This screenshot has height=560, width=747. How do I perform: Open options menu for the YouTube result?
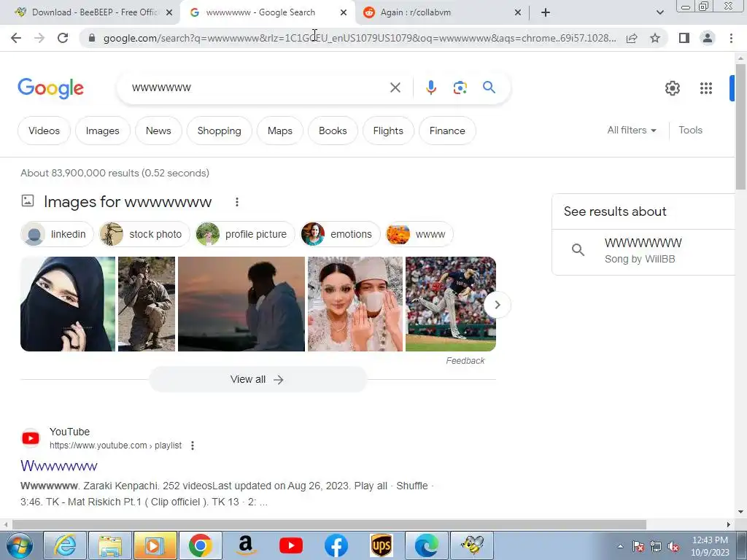193,446
